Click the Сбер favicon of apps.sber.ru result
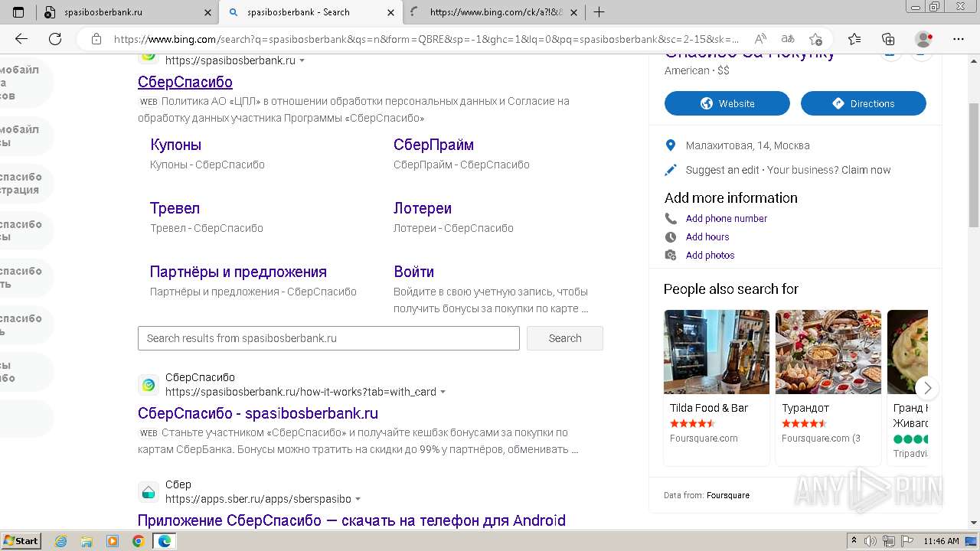This screenshot has height=551, width=980. 149,492
